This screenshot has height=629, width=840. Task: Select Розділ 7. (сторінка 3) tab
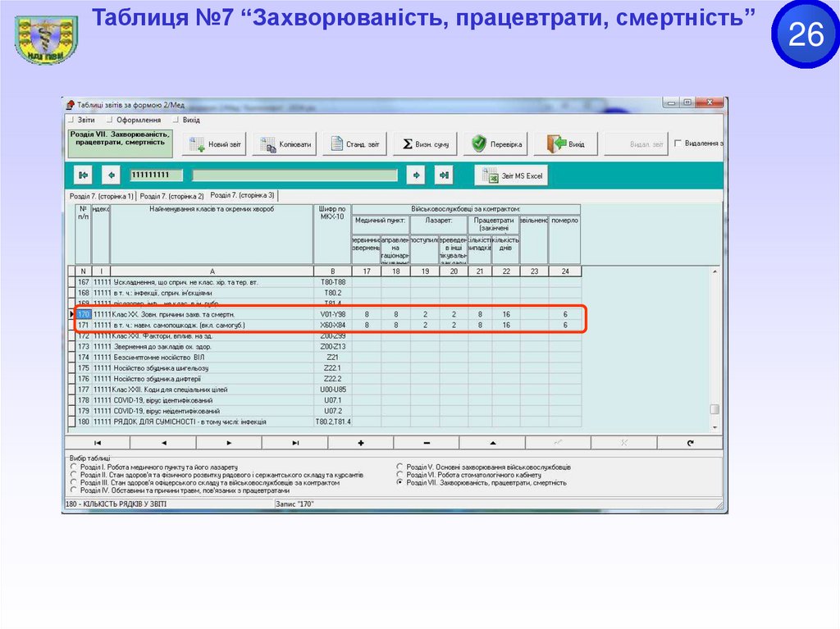click(x=242, y=195)
